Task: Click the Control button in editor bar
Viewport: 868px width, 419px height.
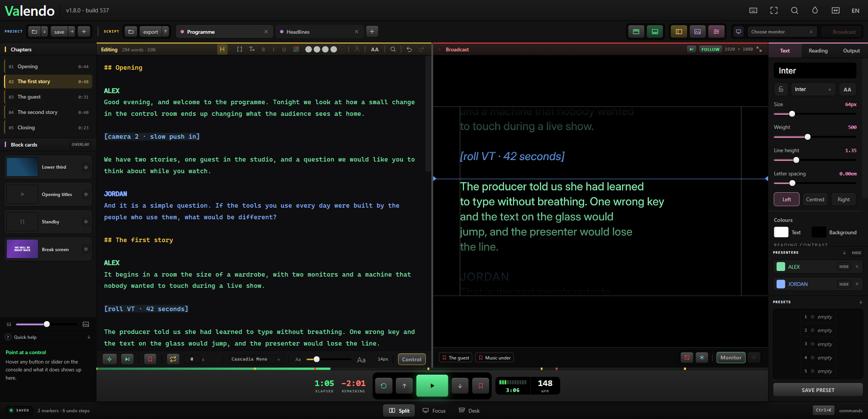Action: tap(412, 359)
